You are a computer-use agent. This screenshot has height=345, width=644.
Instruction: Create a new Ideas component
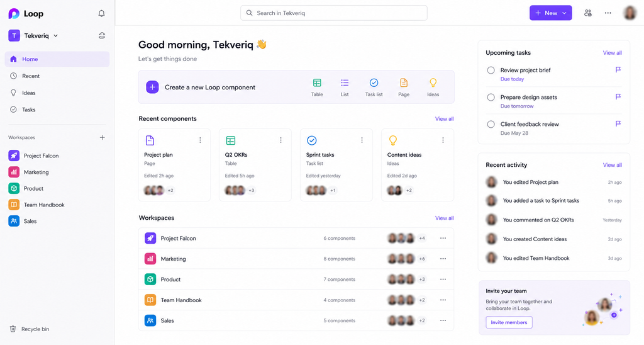point(433,88)
